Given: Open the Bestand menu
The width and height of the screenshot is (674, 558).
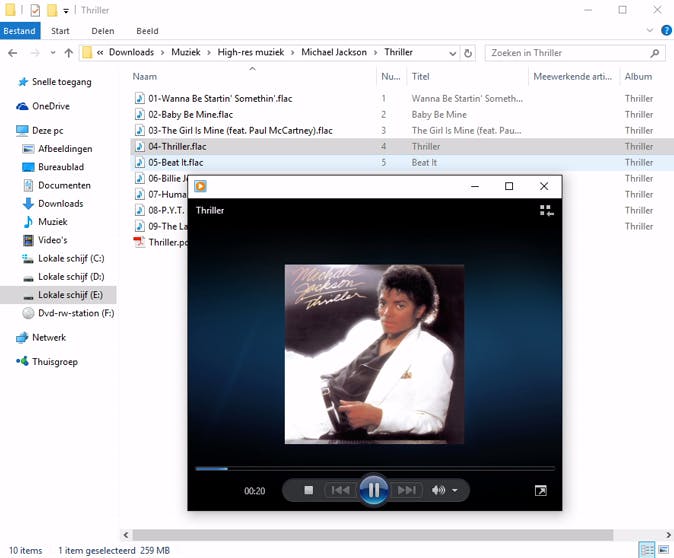Looking at the screenshot, I should [18, 31].
